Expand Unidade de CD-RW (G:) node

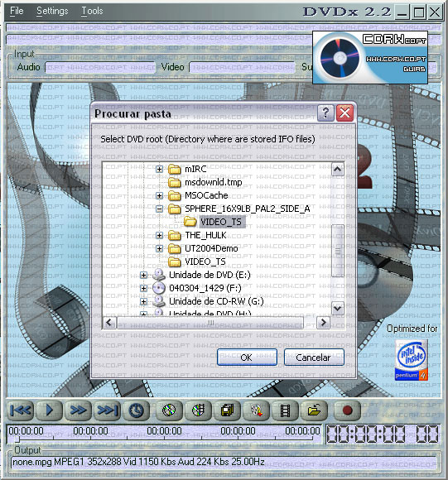(143, 301)
